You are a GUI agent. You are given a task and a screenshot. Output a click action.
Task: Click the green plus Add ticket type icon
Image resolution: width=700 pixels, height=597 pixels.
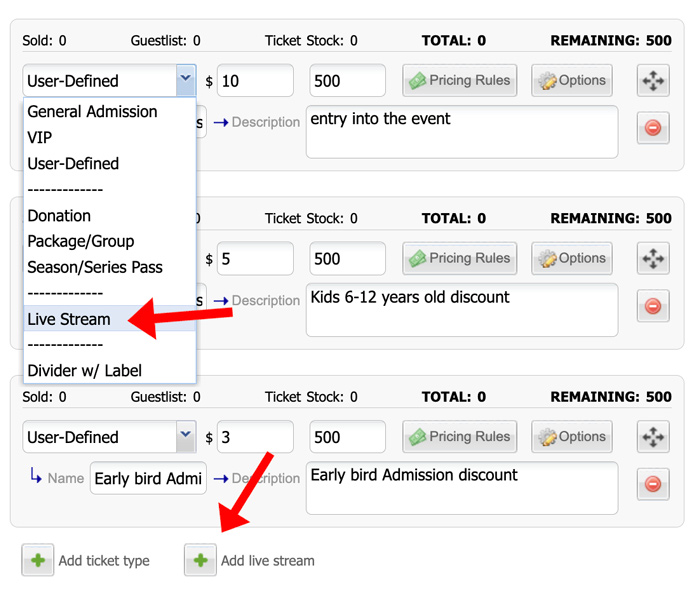tap(38, 560)
